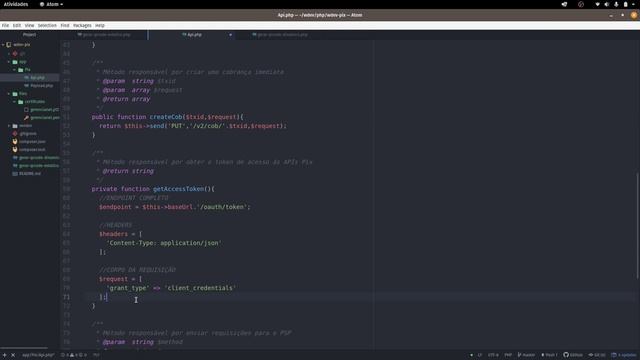Expand the .git folder arrow
The width and height of the screenshot is (640, 360).
click(x=9, y=53)
